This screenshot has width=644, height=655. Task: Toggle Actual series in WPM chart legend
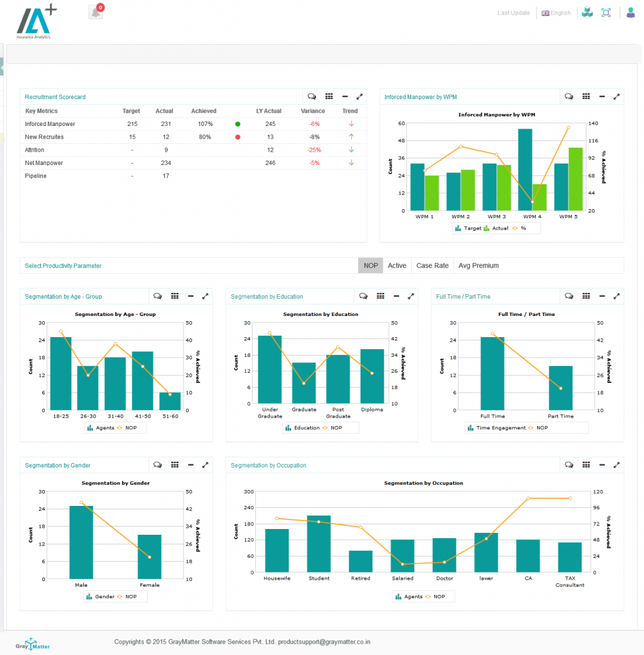click(496, 228)
